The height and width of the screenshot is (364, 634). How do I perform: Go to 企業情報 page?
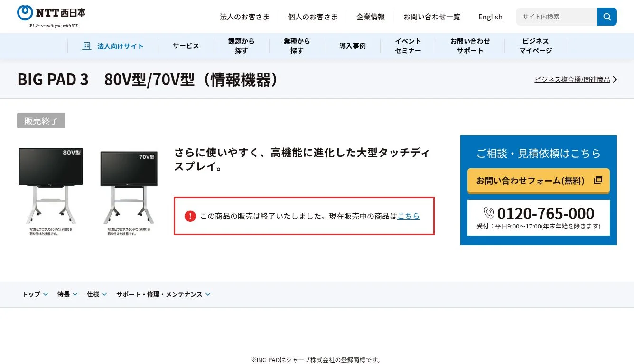371,17
